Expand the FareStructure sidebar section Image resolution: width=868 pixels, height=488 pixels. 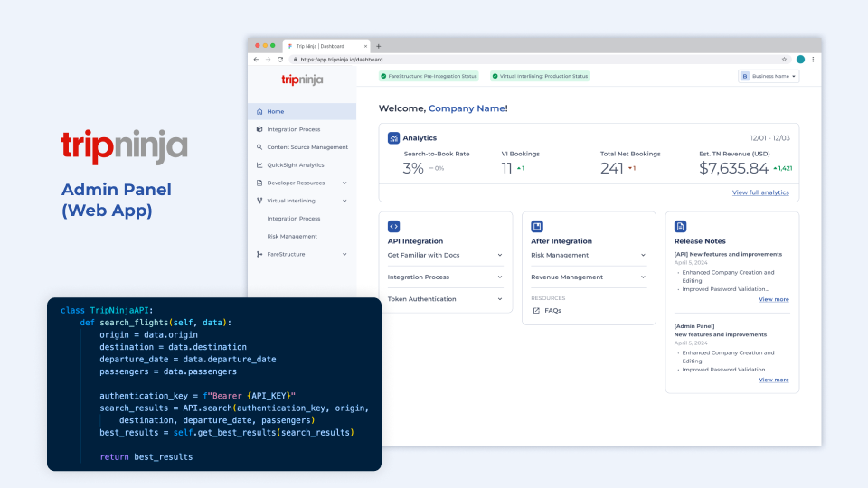tap(344, 255)
